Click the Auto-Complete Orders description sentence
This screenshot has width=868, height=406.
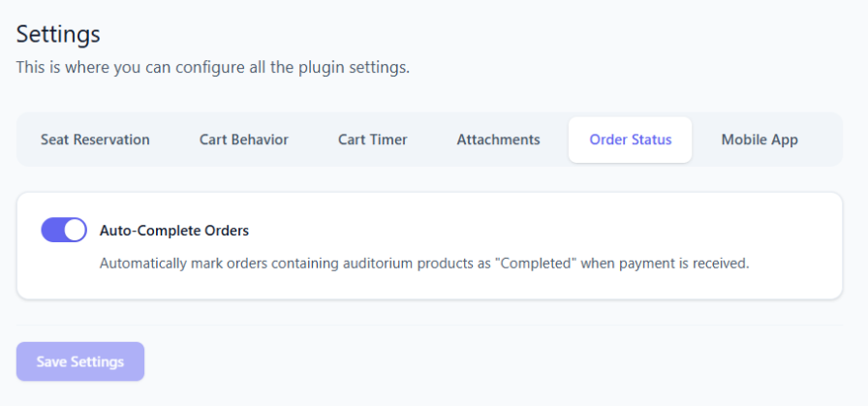(x=424, y=263)
